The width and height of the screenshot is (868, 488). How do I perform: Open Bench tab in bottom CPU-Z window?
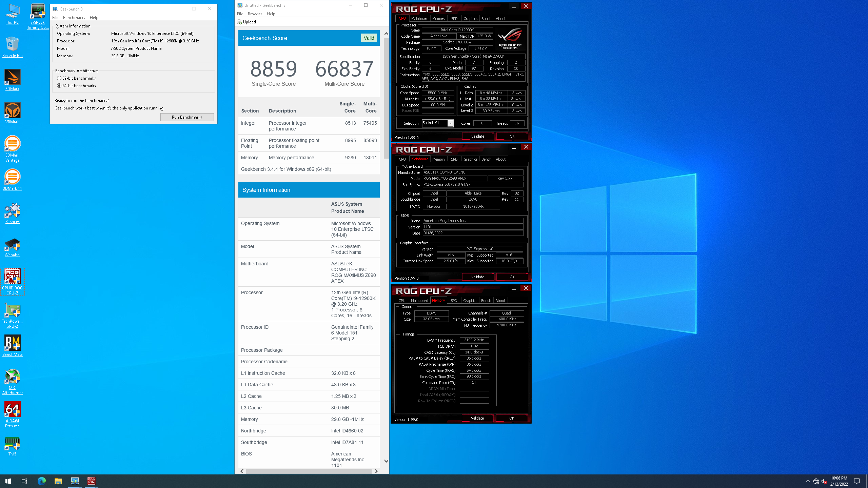tap(486, 301)
